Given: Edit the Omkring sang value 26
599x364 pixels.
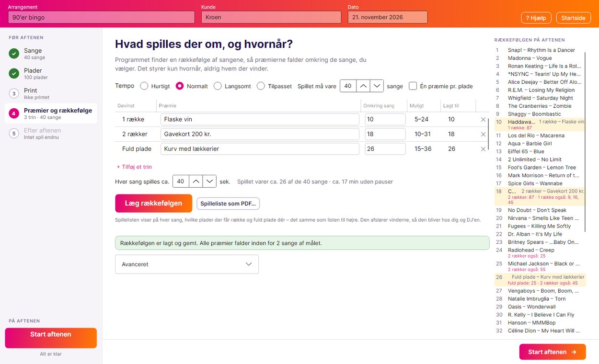Looking at the screenshot, I should tap(385, 149).
